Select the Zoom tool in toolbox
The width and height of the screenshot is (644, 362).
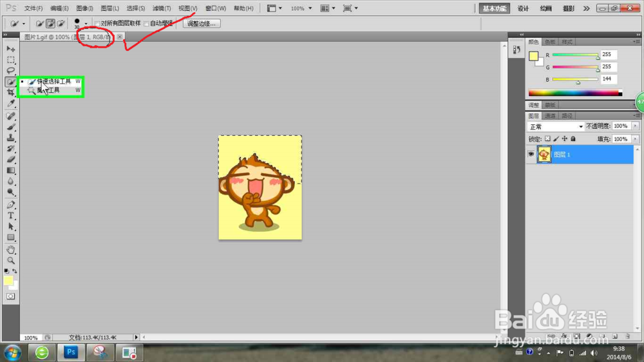pyautogui.click(x=11, y=260)
